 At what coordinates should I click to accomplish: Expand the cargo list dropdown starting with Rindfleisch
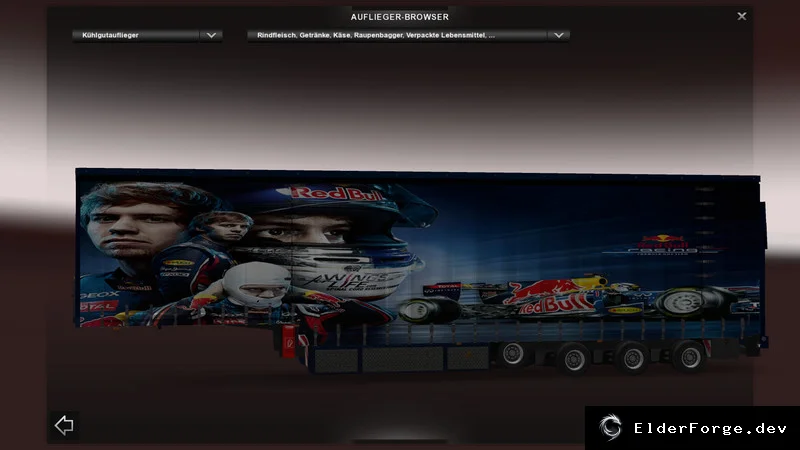coord(408,35)
